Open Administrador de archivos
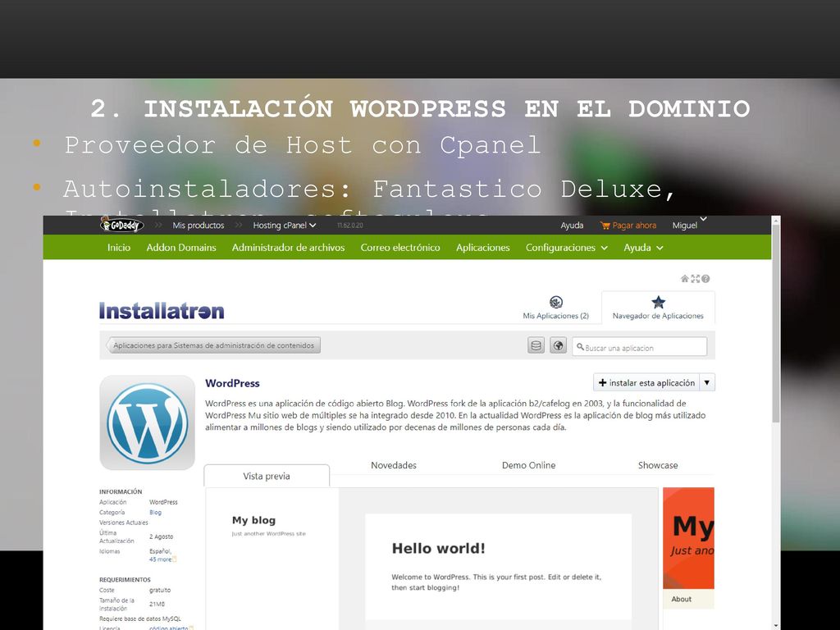Screen dimensions: 840x630 pyautogui.click(x=288, y=248)
